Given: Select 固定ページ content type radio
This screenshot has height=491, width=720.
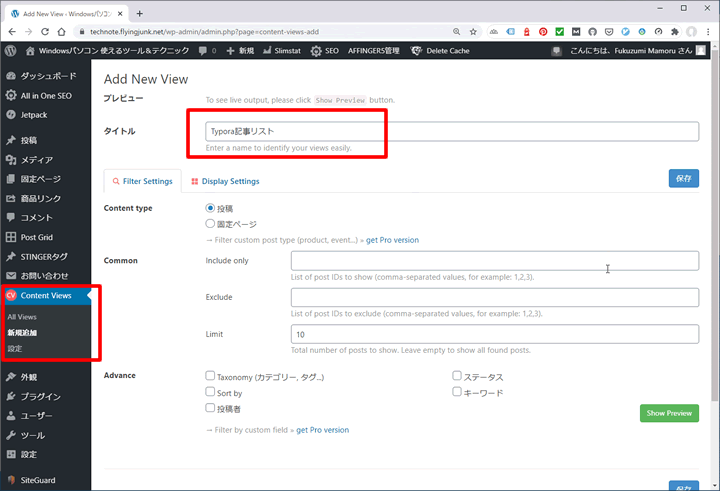Looking at the screenshot, I should coord(210,224).
